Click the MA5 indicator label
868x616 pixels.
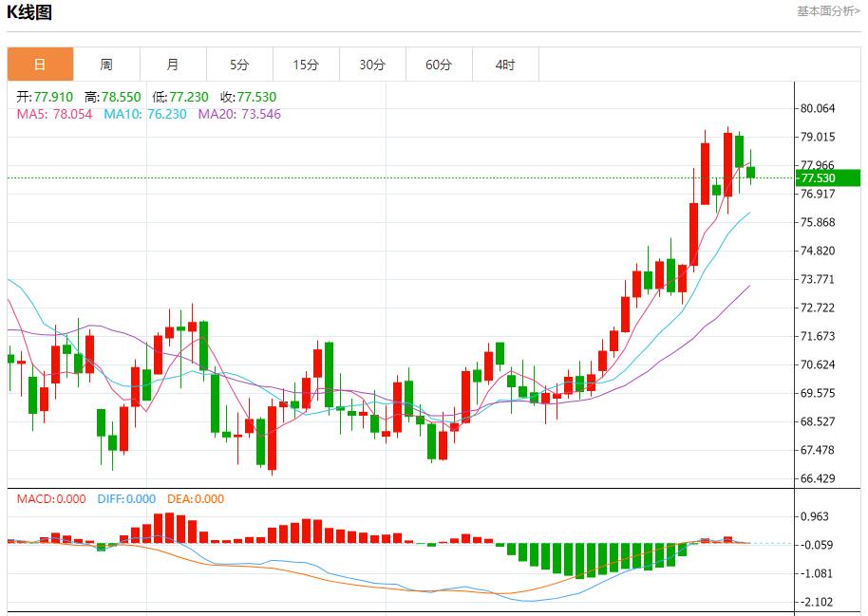click(54, 114)
